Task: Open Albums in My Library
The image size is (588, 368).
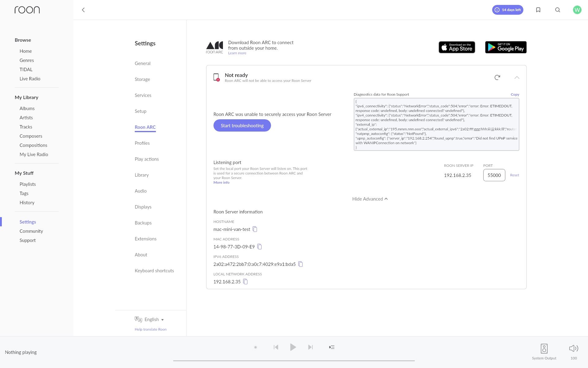Action: [27, 109]
